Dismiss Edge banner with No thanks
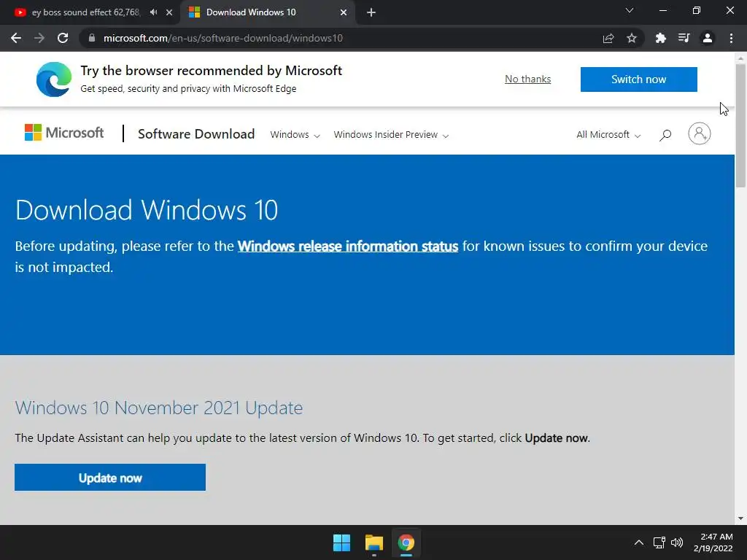Screen dimensions: 747x560 click(x=528, y=79)
